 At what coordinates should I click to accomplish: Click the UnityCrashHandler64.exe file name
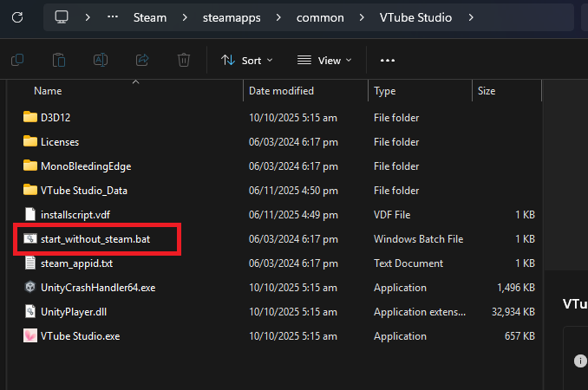98,288
